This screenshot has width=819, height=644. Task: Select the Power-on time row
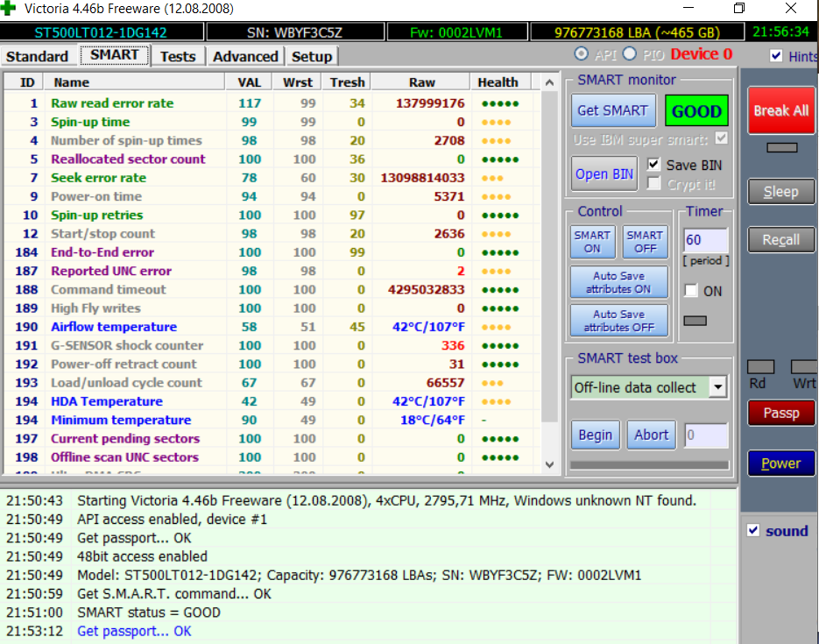[272, 196]
